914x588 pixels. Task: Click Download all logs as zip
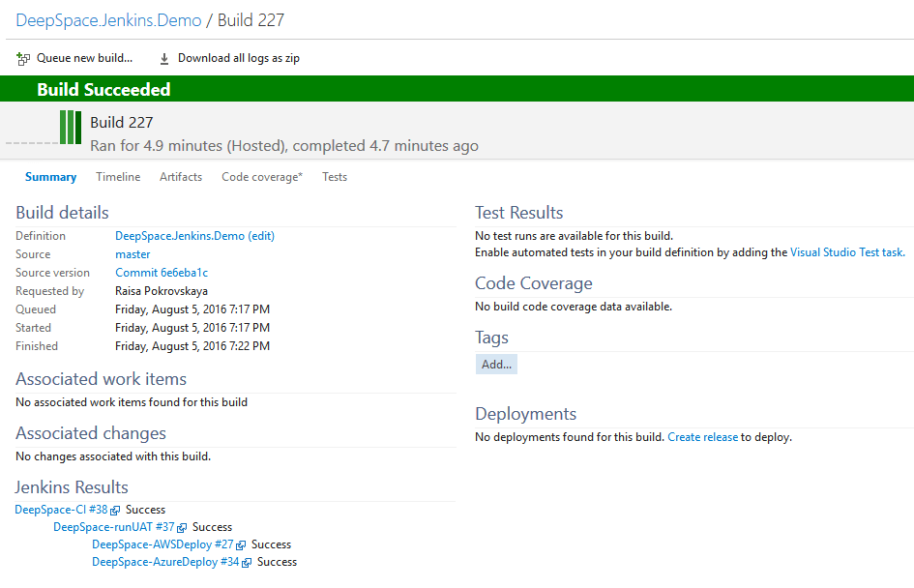click(x=239, y=58)
